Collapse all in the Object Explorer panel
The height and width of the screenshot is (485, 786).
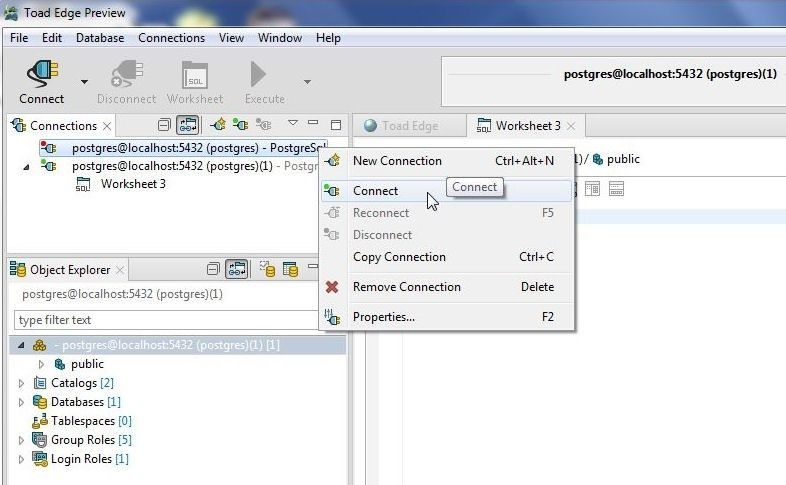pos(213,270)
